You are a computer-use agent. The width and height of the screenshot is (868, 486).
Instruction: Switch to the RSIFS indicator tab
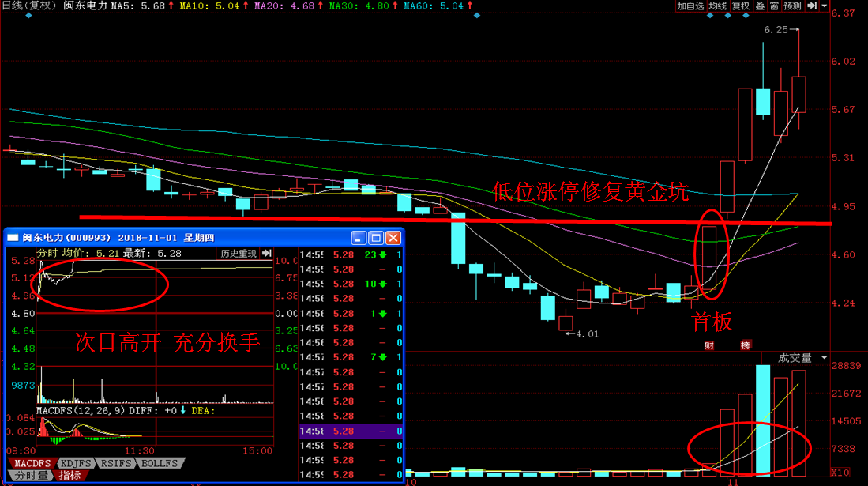pyautogui.click(x=116, y=463)
